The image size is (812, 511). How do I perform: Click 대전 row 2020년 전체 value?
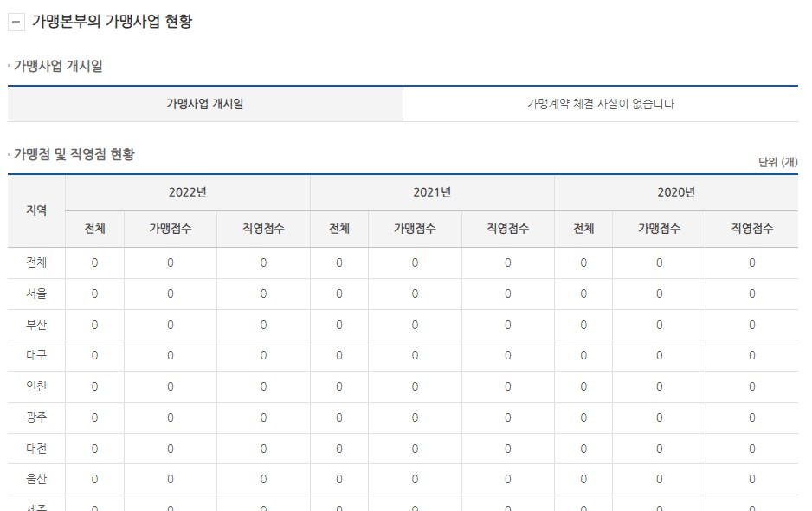coord(583,449)
